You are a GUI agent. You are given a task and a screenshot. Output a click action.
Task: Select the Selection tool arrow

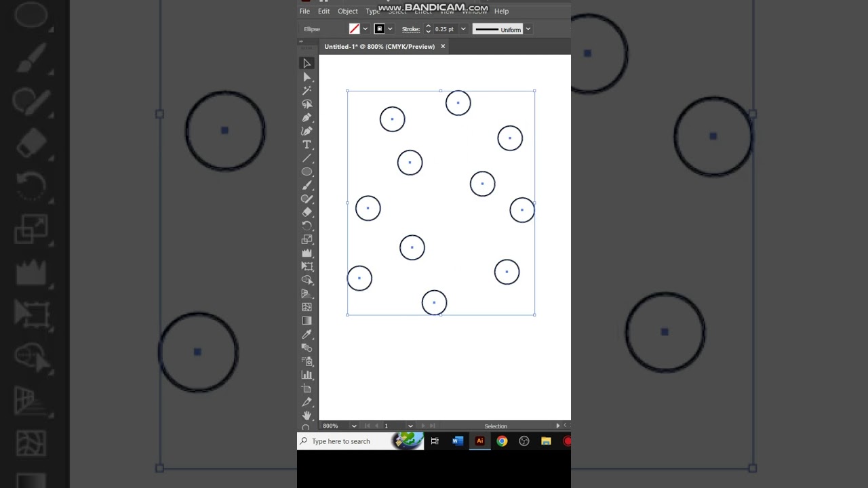click(x=307, y=63)
